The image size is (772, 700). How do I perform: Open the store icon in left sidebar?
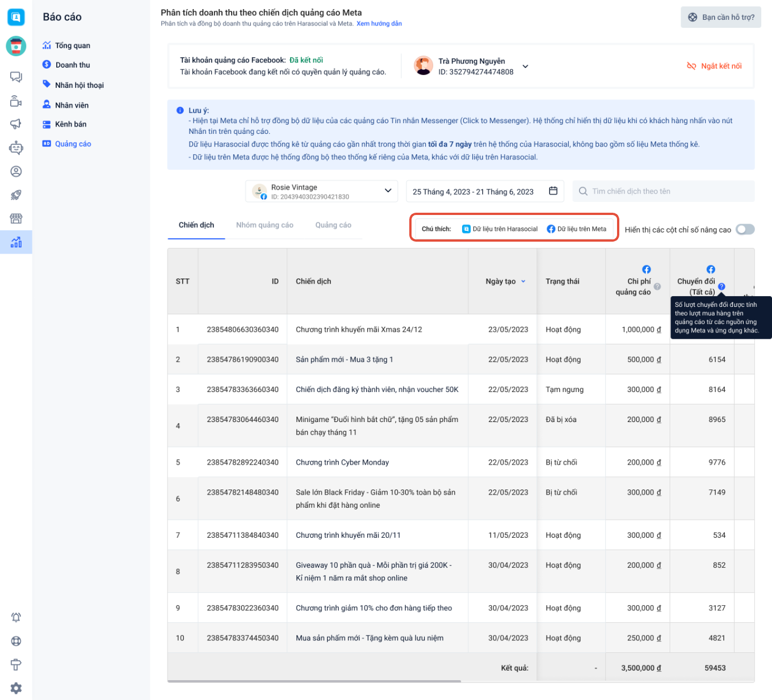[x=16, y=218]
